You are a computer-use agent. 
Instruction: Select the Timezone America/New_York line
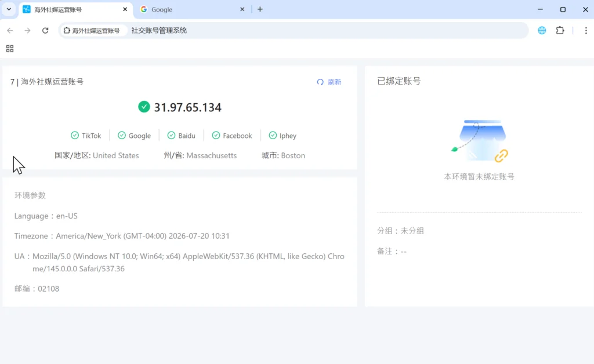pyautogui.click(x=122, y=236)
